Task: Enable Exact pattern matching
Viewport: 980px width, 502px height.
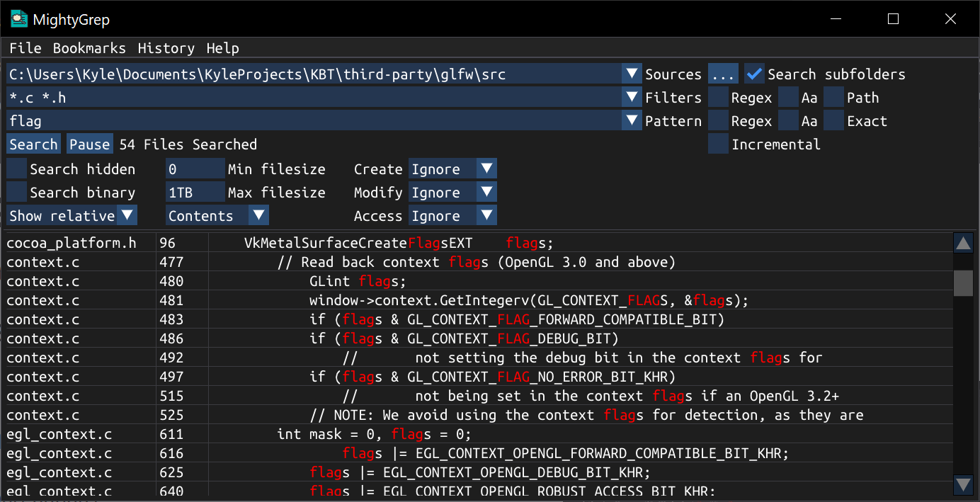Action: point(833,120)
